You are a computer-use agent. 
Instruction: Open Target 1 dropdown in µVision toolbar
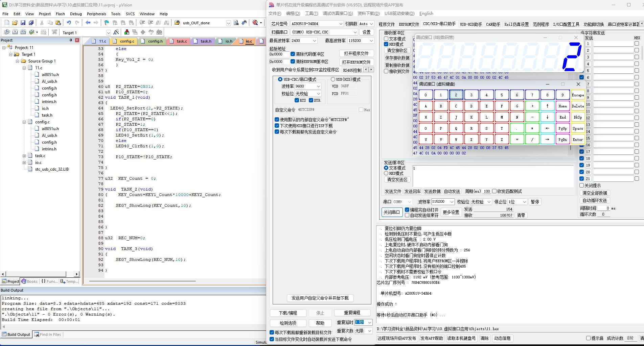(108, 32)
